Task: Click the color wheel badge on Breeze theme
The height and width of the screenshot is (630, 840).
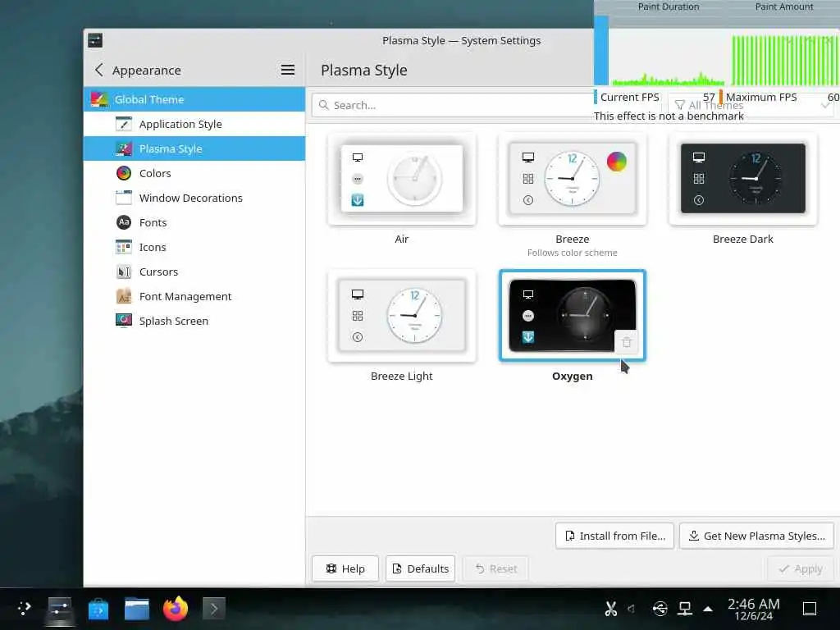Action: (x=617, y=162)
